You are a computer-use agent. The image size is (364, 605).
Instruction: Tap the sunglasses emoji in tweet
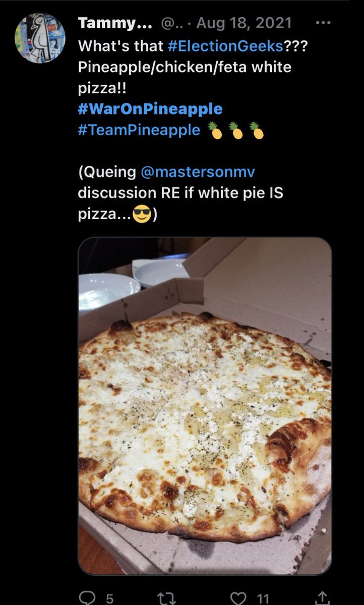point(142,216)
